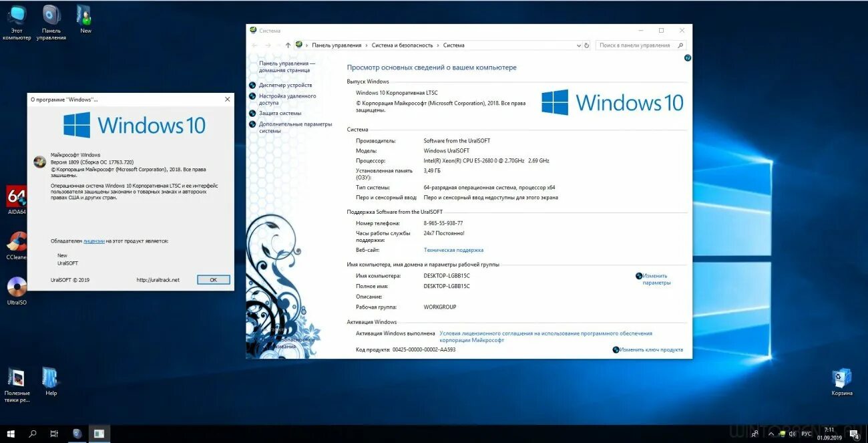Close the О программе Windows dialog

tap(227, 99)
